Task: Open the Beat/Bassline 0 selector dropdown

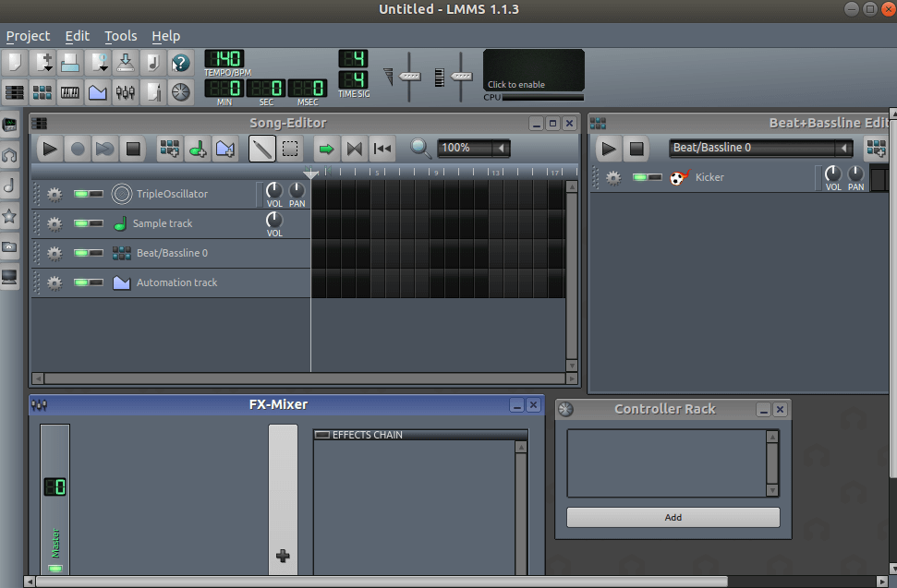Action: click(761, 148)
